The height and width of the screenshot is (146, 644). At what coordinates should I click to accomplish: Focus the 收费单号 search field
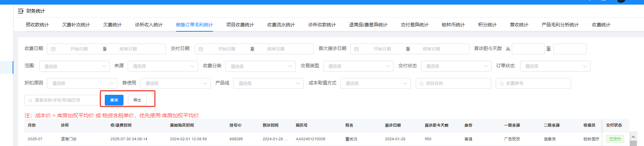533,83
